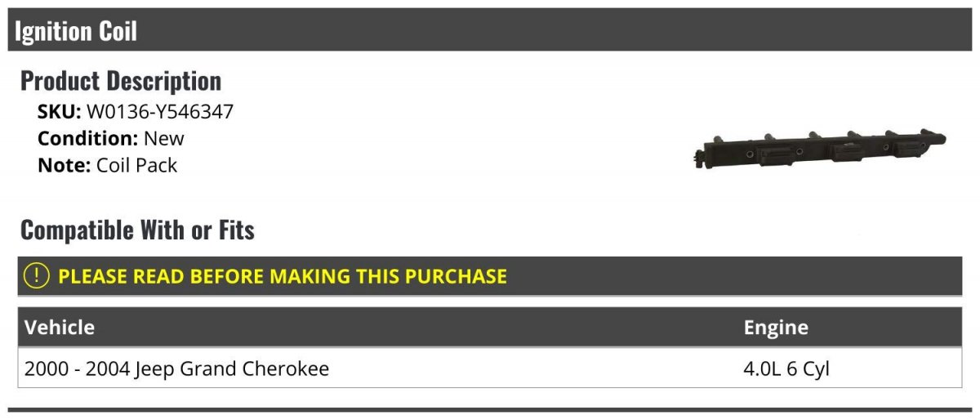Select the Compatible With or Fits heading

point(137,230)
